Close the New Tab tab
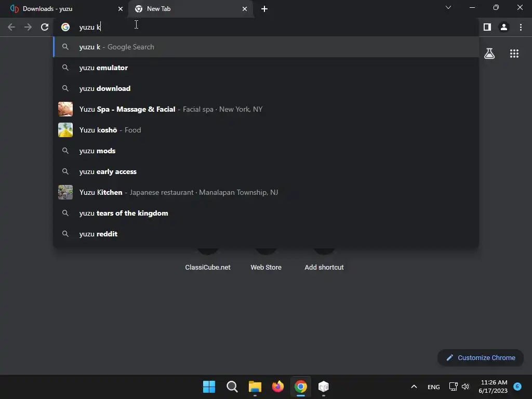This screenshot has width=532, height=399. coord(245,9)
